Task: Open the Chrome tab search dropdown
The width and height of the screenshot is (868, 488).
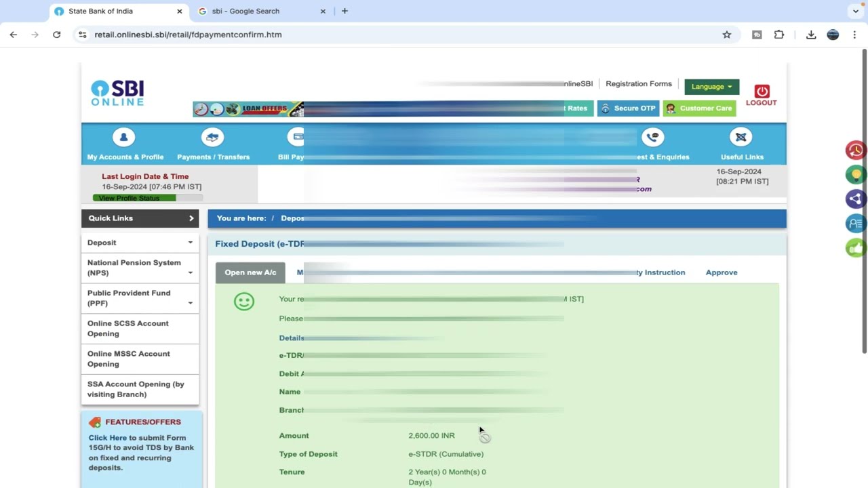Action: [856, 11]
